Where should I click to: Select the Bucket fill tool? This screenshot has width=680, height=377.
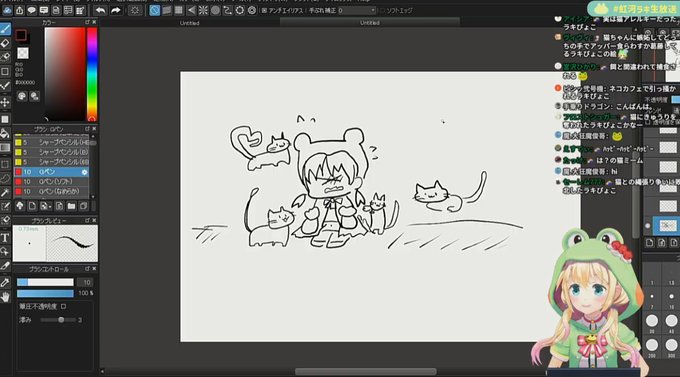pyautogui.click(x=5, y=133)
